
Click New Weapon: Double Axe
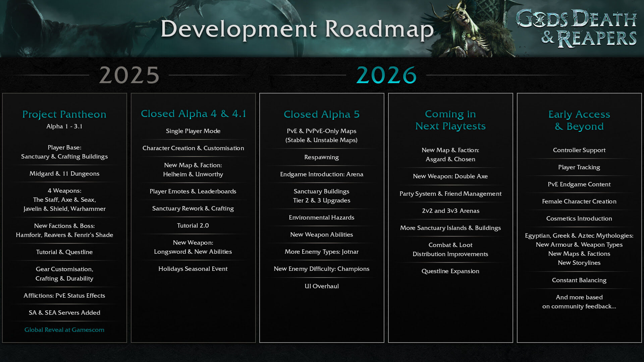pos(450,176)
